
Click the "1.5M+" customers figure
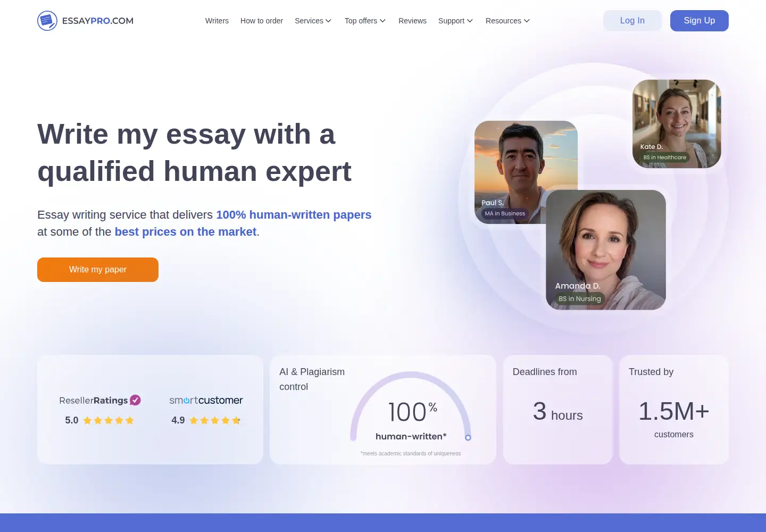674,411
